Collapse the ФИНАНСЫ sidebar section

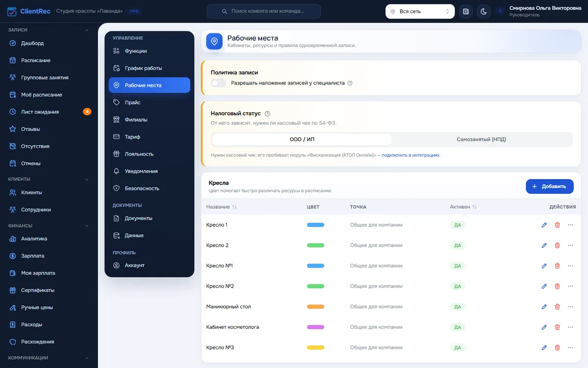[87, 226]
